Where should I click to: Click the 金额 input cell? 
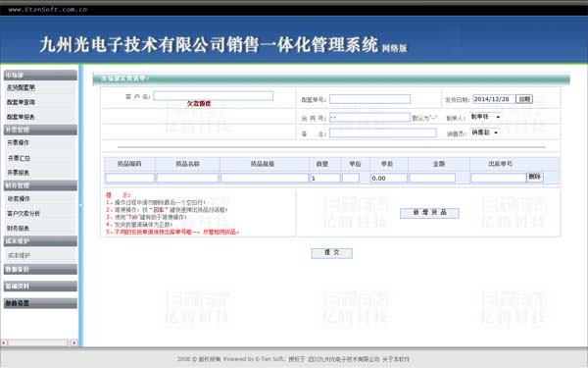(x=432, y=178)
